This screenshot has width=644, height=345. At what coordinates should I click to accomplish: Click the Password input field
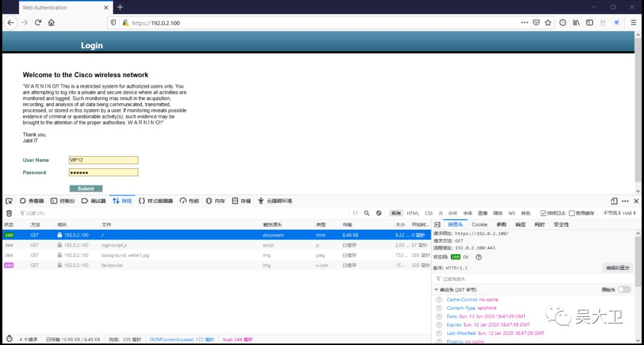(104, 172)
